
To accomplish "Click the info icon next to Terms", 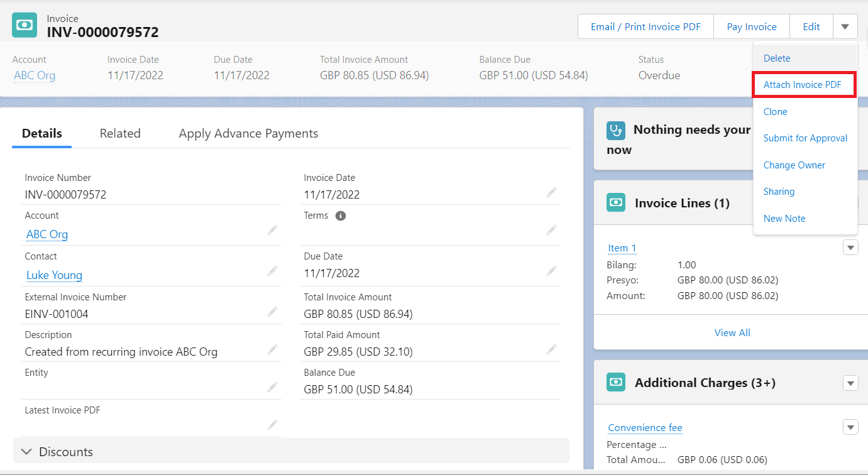I will (341, 216).
